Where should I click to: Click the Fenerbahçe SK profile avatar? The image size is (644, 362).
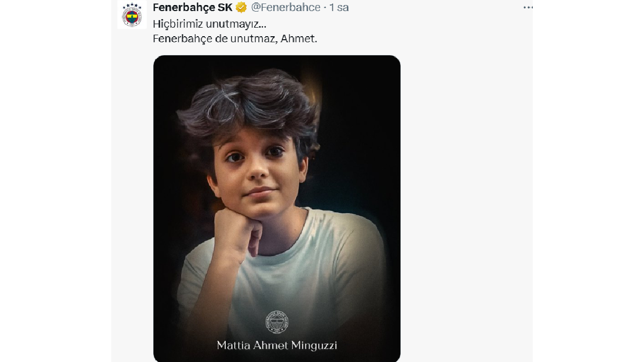tap(132, 15)
